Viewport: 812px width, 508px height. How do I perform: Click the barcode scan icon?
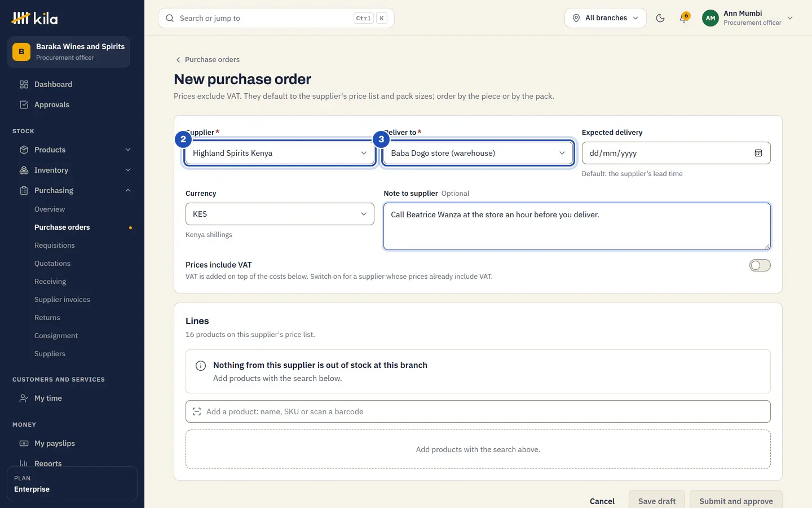pyautogui.click(x=197, y=411)
